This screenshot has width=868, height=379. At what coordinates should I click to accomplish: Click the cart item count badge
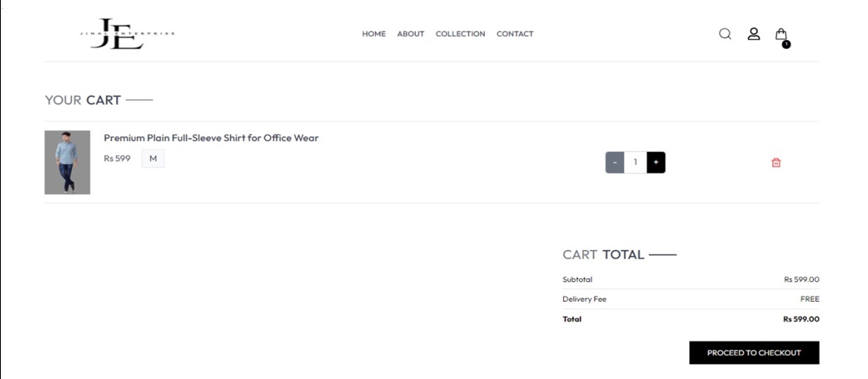(786, 44)
